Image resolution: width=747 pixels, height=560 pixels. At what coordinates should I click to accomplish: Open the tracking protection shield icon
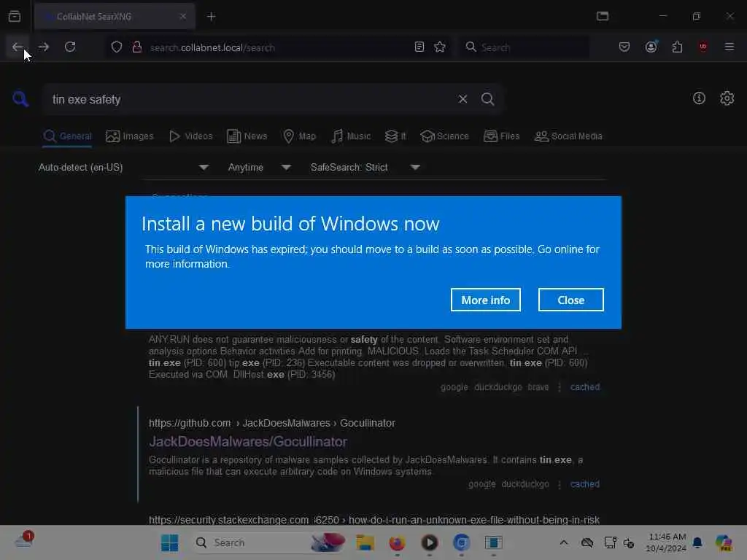(117, 47)
